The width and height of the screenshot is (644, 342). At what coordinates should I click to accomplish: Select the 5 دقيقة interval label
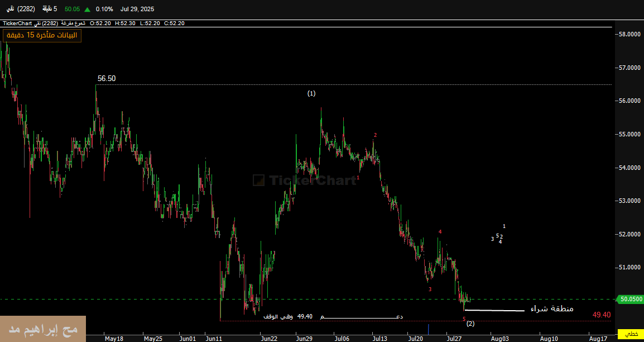click(50, 8)
